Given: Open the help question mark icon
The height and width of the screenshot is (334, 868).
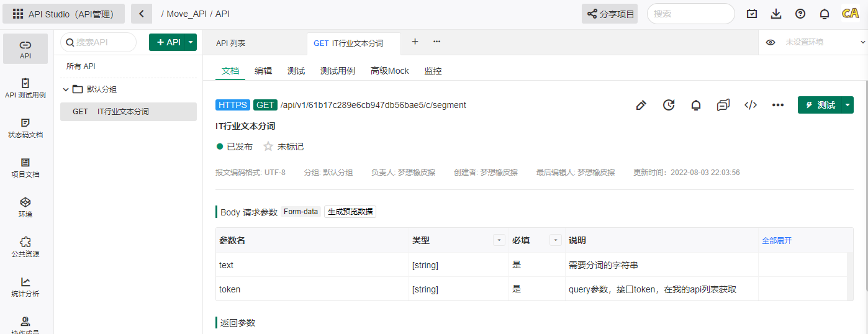Looking at the screenshot, I should [x=800, y=14].
